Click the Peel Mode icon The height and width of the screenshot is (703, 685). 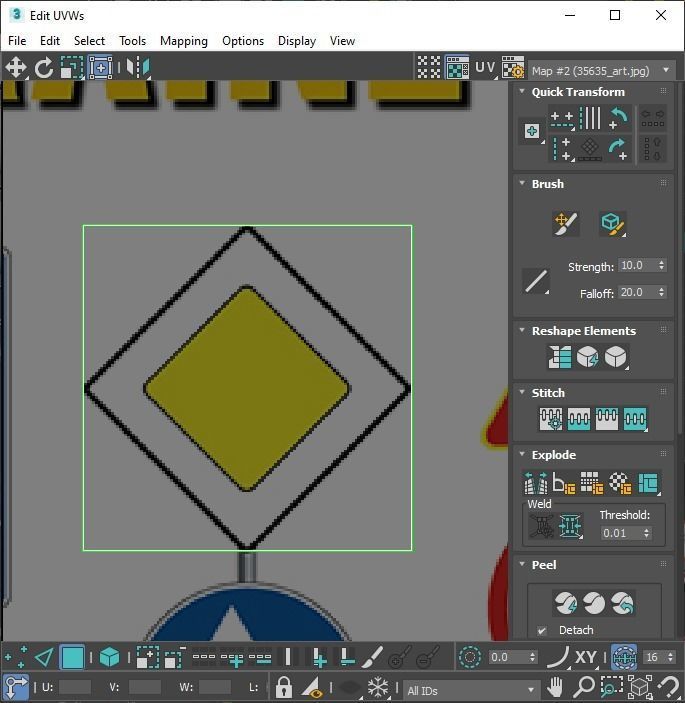[594, 603]
